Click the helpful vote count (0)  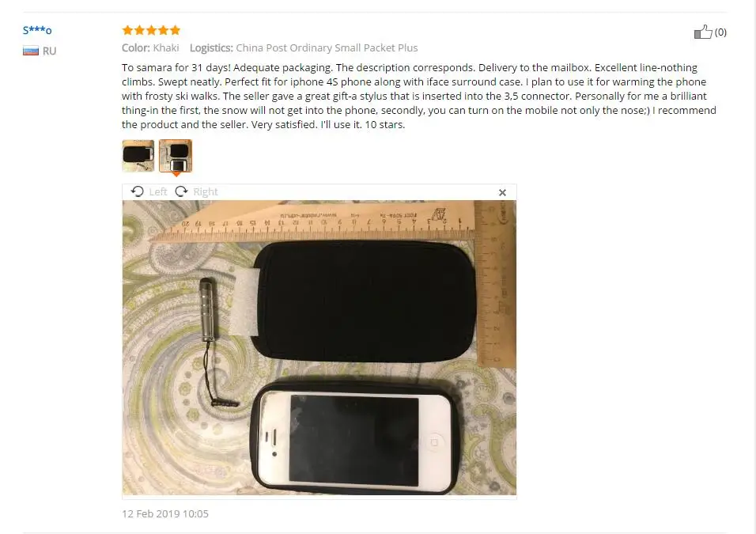click(720, 32)
